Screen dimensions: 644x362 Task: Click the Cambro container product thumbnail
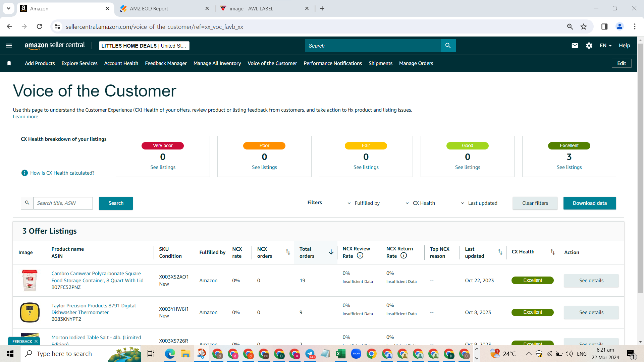tap(30, 281)
